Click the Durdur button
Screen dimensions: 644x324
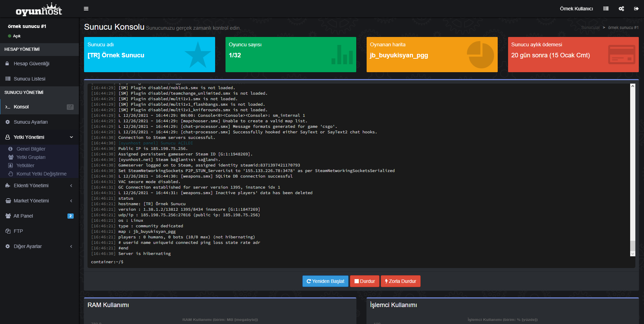(365, 281)
